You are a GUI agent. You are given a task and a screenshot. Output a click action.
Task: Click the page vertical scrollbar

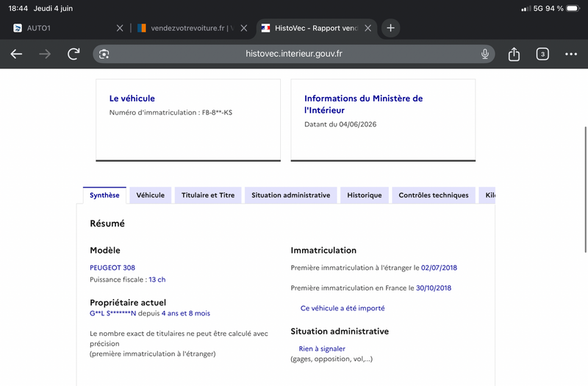[x=586, y=190]
